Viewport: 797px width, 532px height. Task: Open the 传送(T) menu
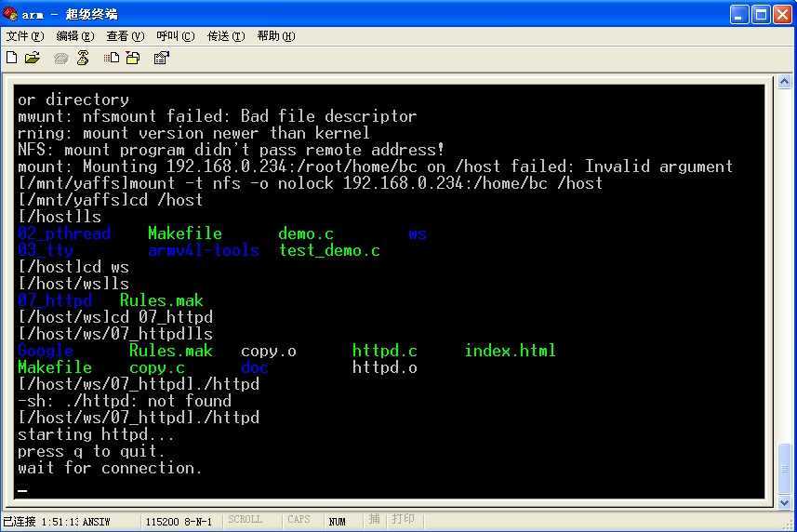[226, 36]
